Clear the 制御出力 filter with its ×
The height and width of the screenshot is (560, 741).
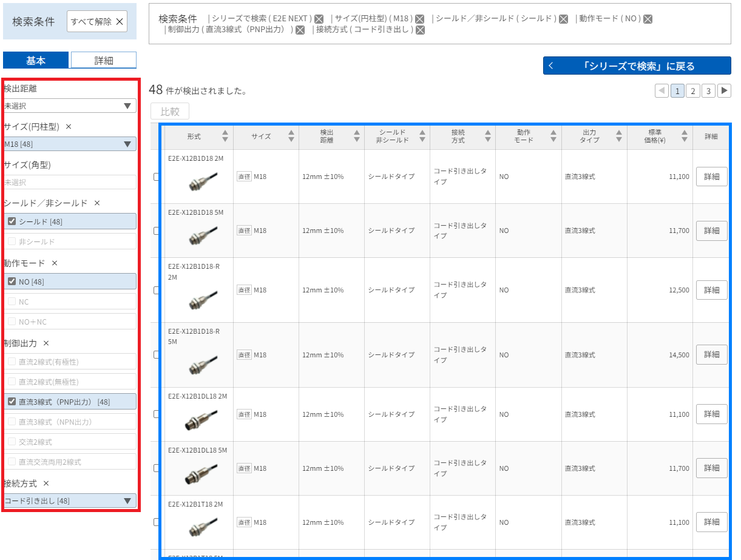click(x=46, y=343)
